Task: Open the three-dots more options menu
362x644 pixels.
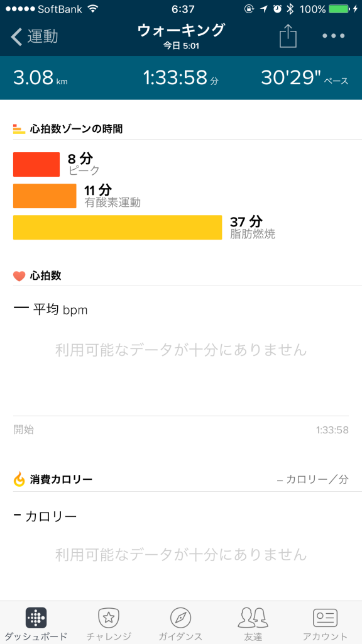Action: tap(333, 36)
